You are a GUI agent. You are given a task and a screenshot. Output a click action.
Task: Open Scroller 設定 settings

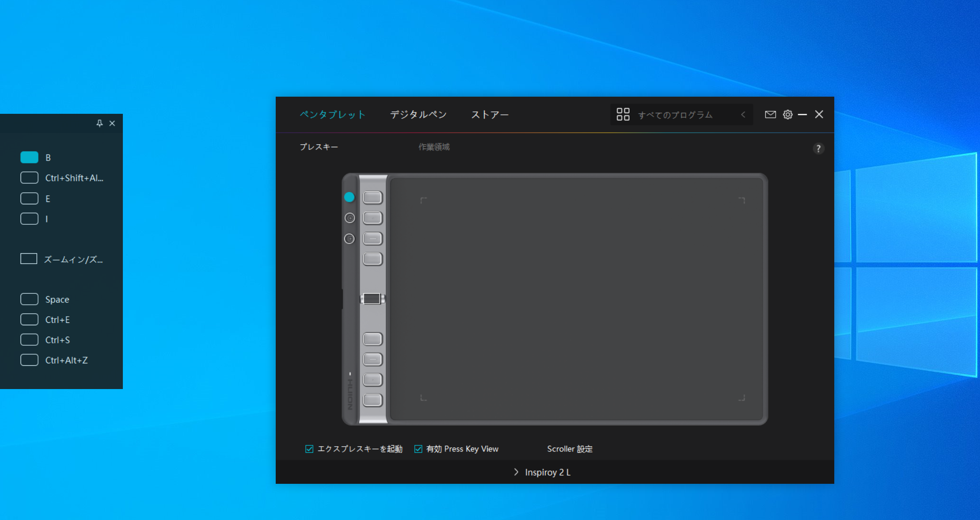point(570,449)
